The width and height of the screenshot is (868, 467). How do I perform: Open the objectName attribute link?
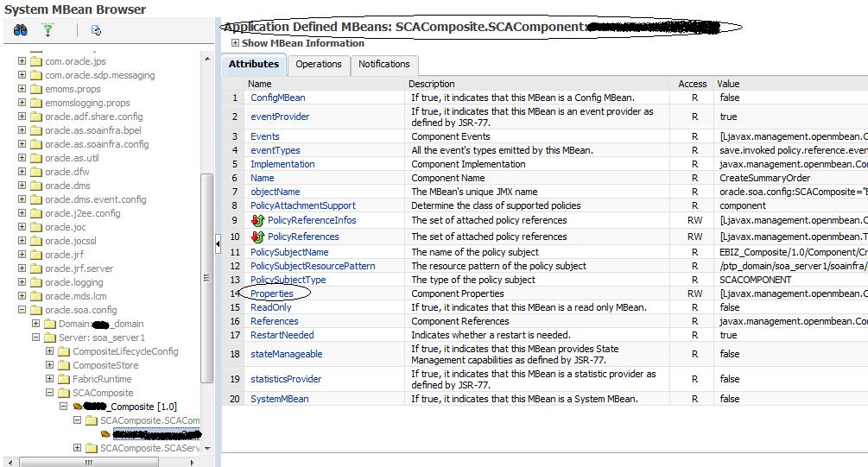coord(276,192)
